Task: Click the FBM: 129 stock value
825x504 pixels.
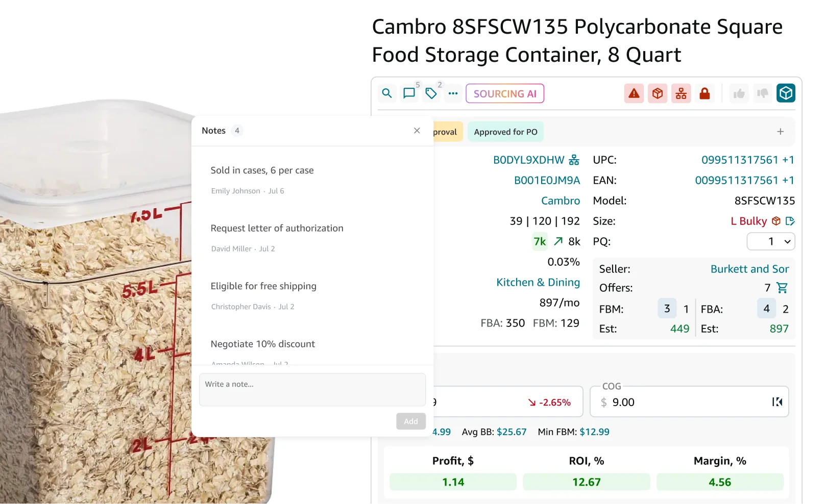Action: pyautogui.click(x=556, y=323)
